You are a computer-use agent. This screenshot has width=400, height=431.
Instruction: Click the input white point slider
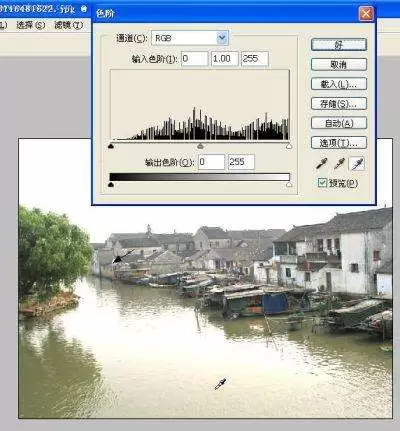click(289, 146)
